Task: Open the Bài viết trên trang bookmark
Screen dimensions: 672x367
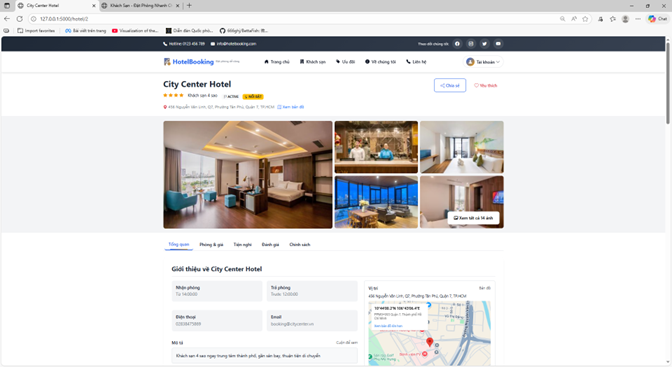Action: pyautogui.click(x=85, y=30)
